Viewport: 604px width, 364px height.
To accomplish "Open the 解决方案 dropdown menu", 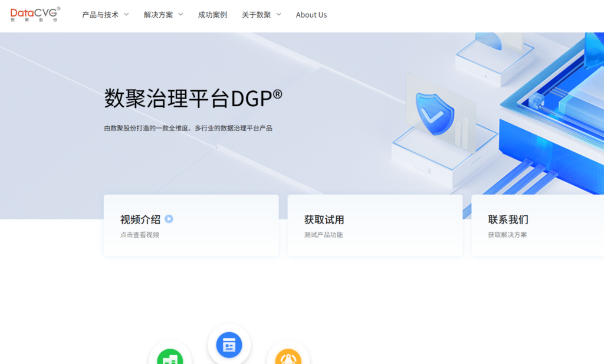I will (x=158, y=15).
